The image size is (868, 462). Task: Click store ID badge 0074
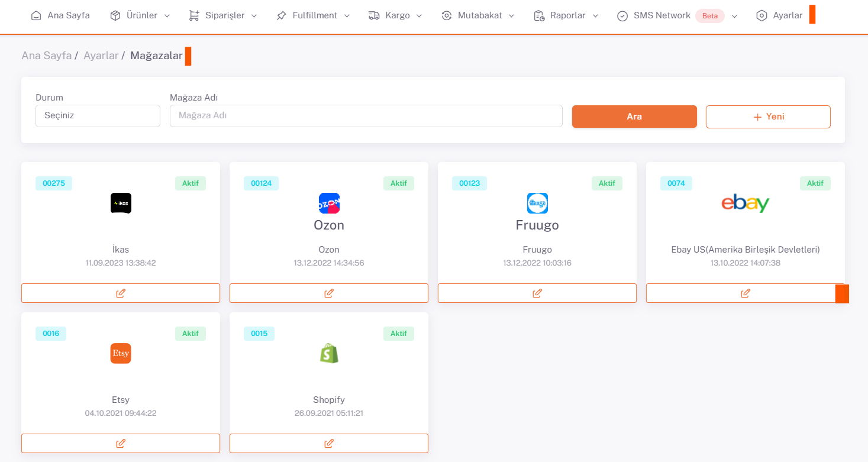676,183
